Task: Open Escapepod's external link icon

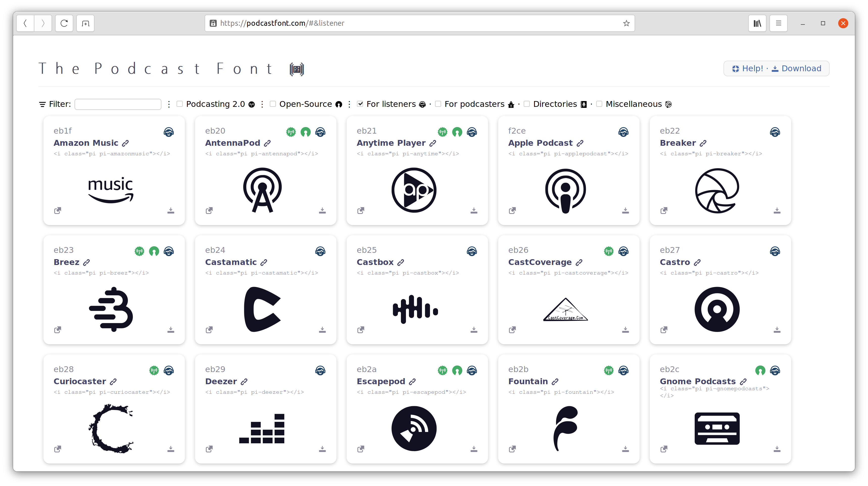Action: pyautogui.click(x=360, y=449)
